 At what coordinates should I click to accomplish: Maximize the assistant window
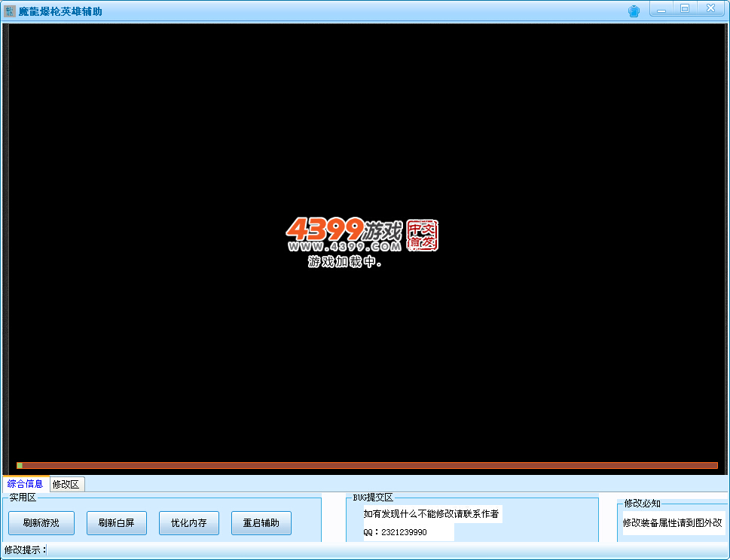coord(684,9)
